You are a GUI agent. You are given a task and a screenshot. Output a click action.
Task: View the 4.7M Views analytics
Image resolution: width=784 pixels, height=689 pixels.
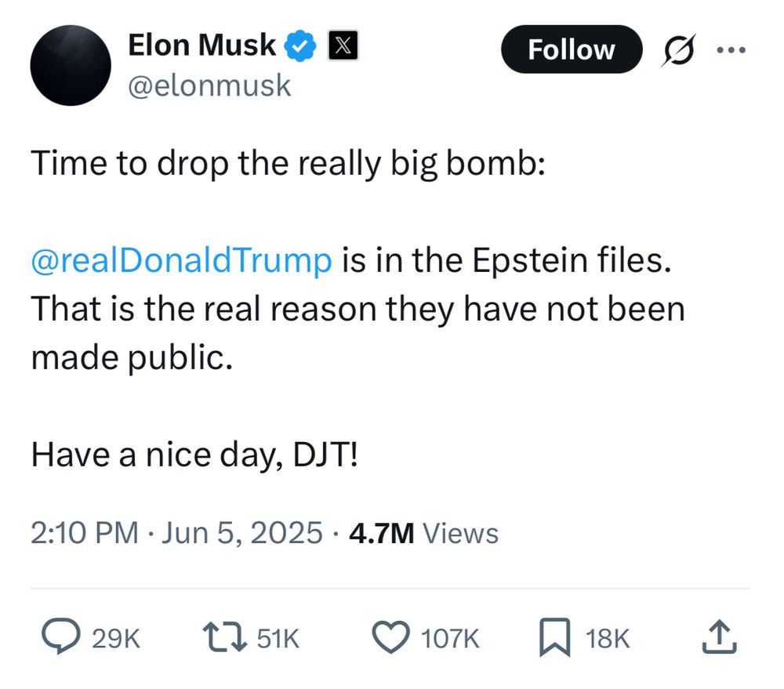tap(421, 533)
